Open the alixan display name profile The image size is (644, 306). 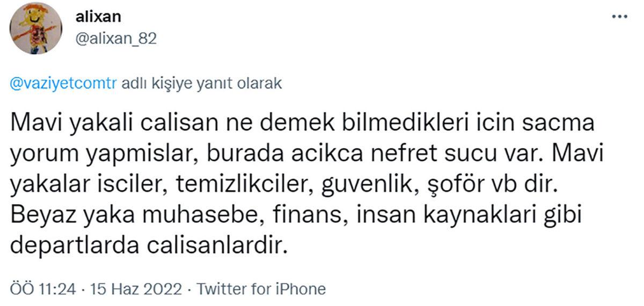click(99, 17)
